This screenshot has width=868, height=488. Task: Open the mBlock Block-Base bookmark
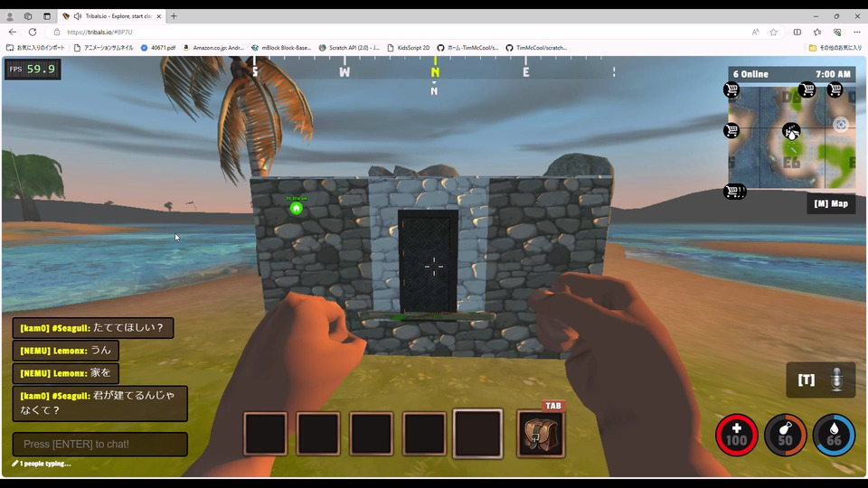281,48
